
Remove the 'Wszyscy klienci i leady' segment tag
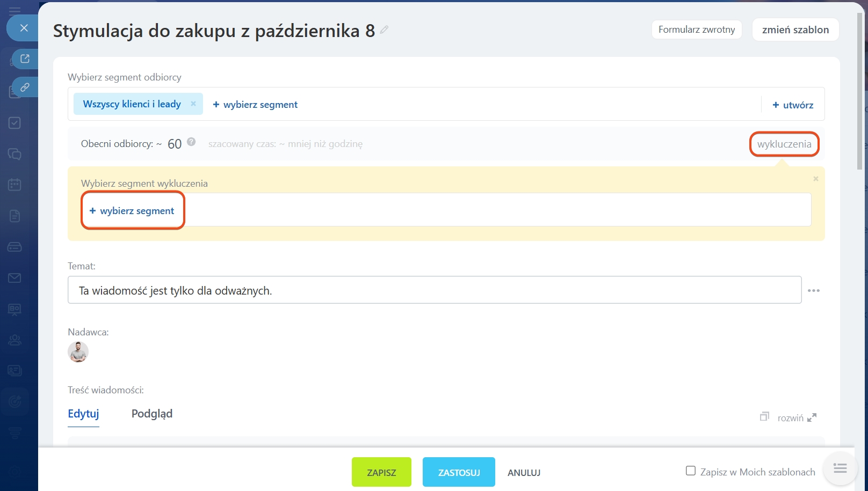point(193,104)
